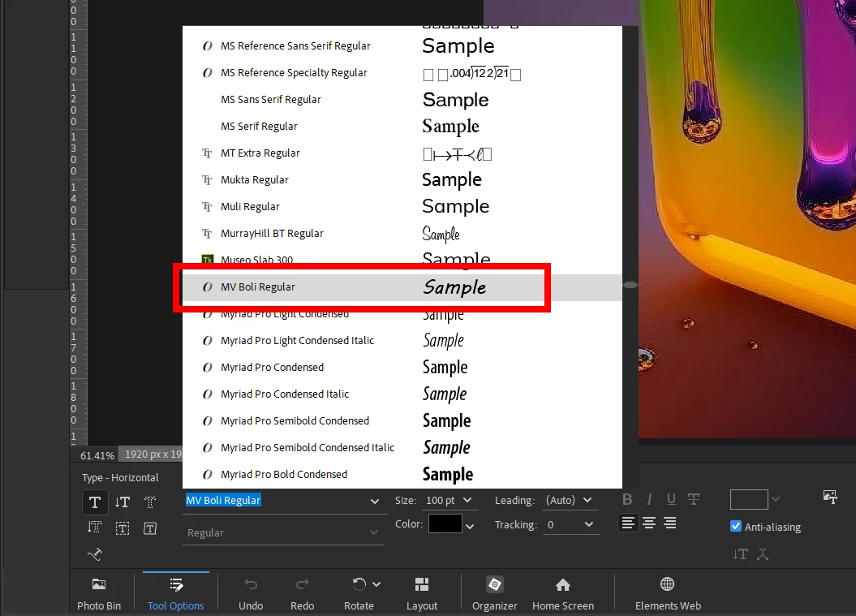Toggle the Tool Options panel
Viewport: 856px width, 616px height.
click(x=176, y=593)
